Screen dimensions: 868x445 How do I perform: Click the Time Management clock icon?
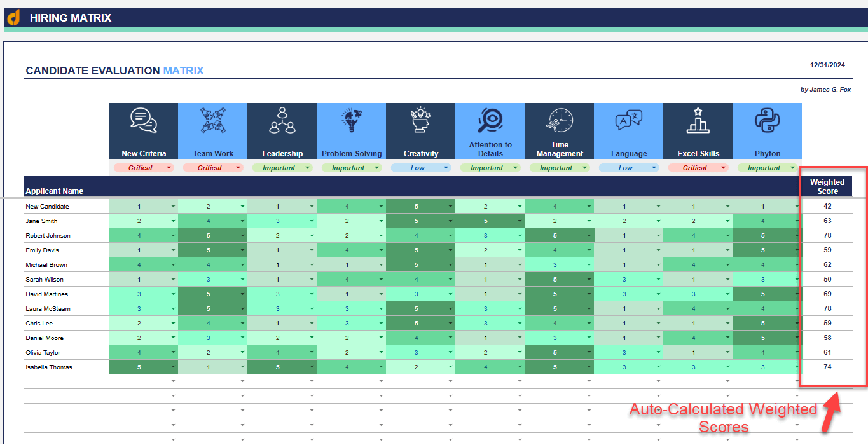[559, 121]
